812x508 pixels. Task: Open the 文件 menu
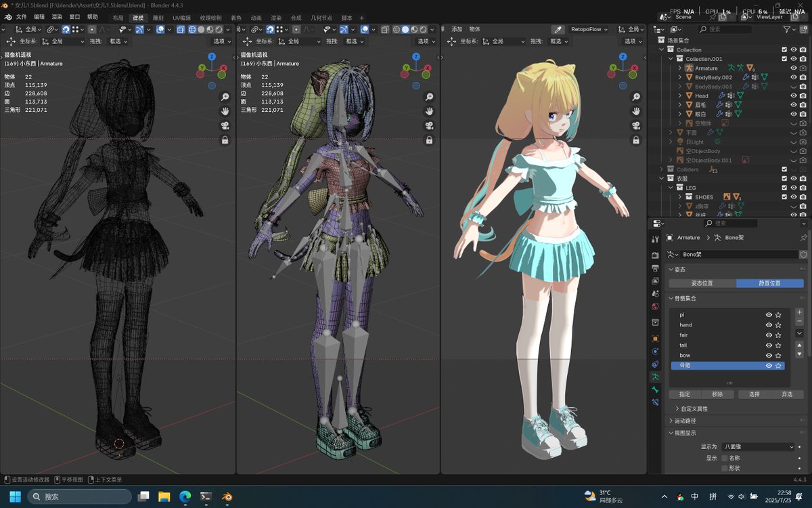coord(22,17)
